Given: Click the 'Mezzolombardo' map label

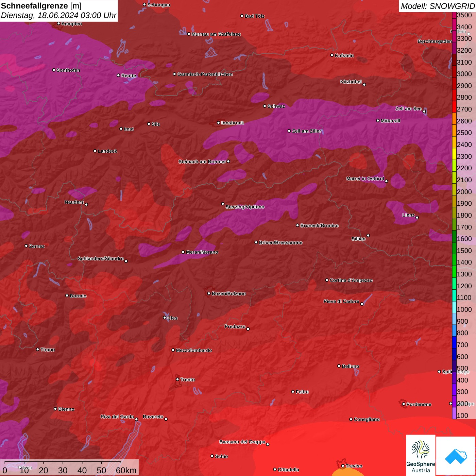Looking at the screenshot, I should (x=194, y=350).
